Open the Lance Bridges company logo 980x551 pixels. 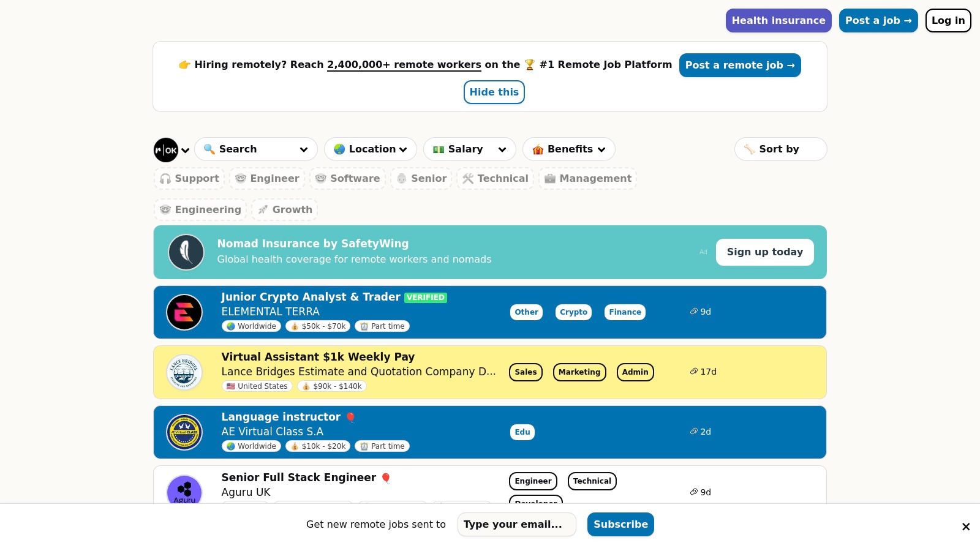tap(184, 372)
